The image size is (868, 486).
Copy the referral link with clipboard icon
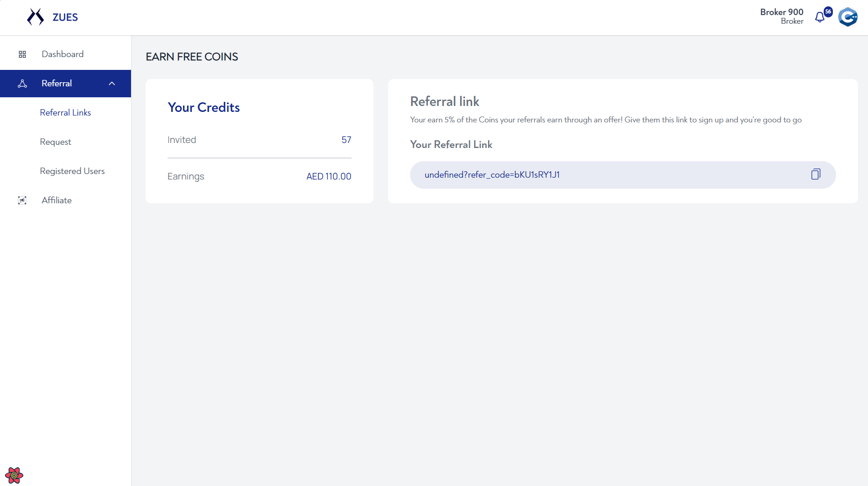coord(816,174)
